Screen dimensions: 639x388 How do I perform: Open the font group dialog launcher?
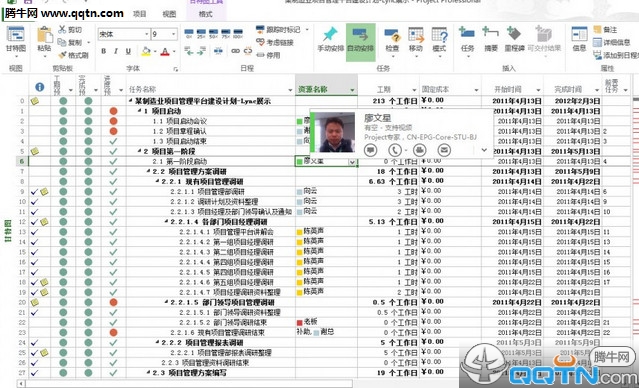pyautogui.click(x=176, y=69)
